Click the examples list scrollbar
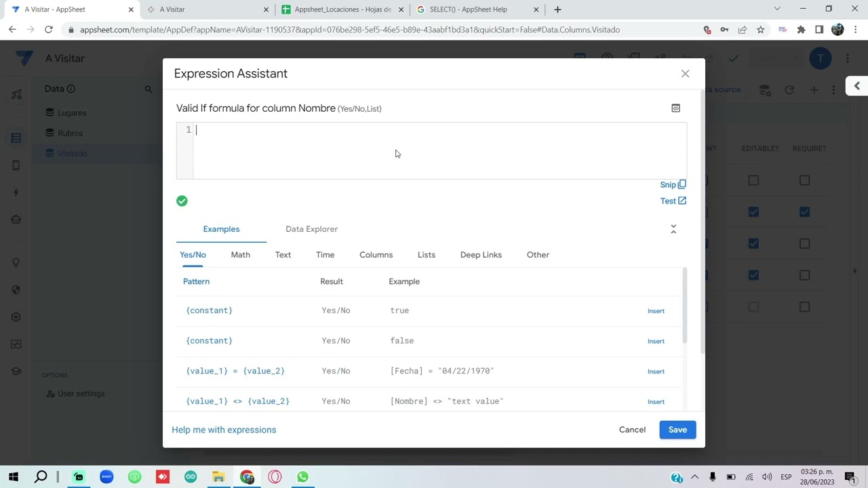Image resolution: width=868 pixels, height=488 pixels. 685,306
